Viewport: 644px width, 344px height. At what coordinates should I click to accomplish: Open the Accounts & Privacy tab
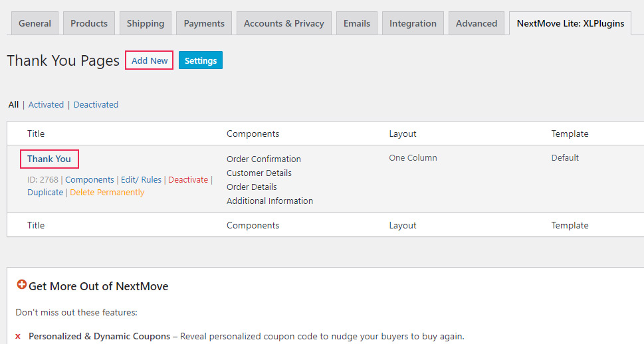[x=284, y=23]
